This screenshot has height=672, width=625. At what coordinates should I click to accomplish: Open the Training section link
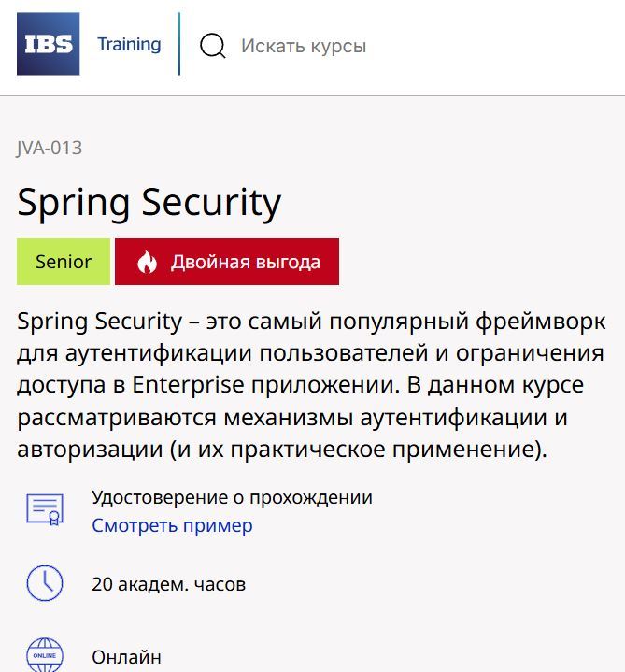[x=129, y=44]
